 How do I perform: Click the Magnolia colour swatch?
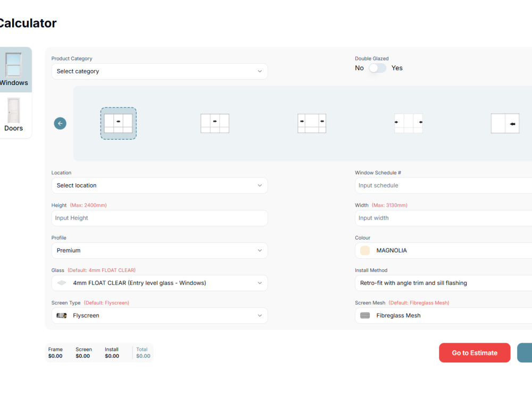pos(365,250)
